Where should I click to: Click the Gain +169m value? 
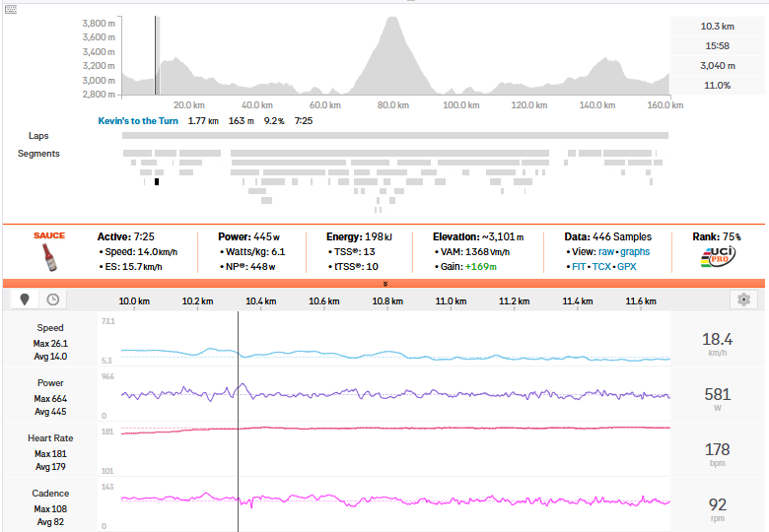(x=481, y=266)
